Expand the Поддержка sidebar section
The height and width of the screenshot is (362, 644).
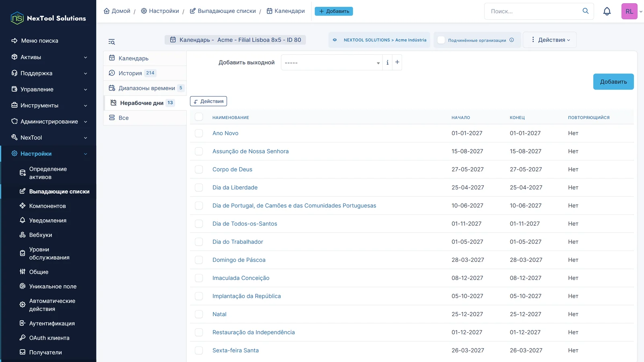48,73
